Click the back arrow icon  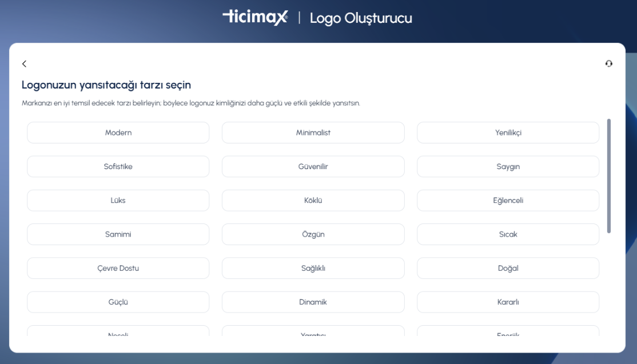tap(24, 64)
